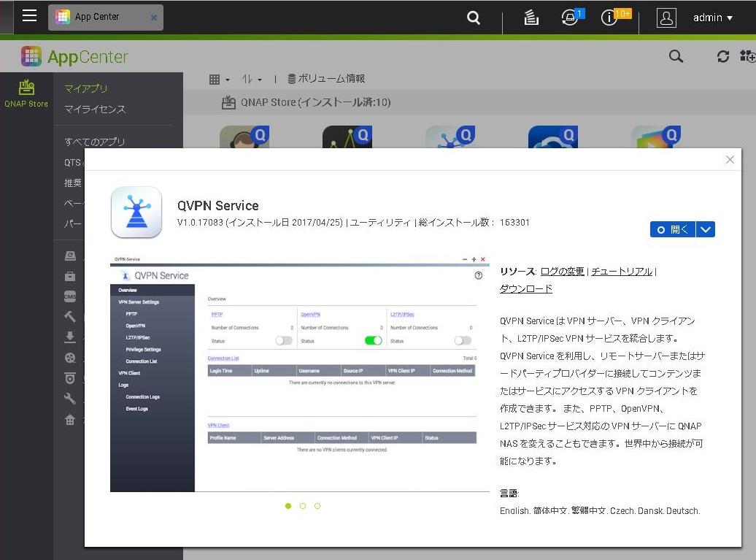
Task: Click the CMS category icon in sidebar
Action: 70,296
